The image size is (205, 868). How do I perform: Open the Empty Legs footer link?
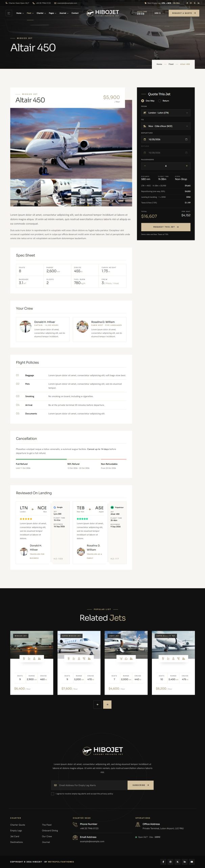click(16, 830)
